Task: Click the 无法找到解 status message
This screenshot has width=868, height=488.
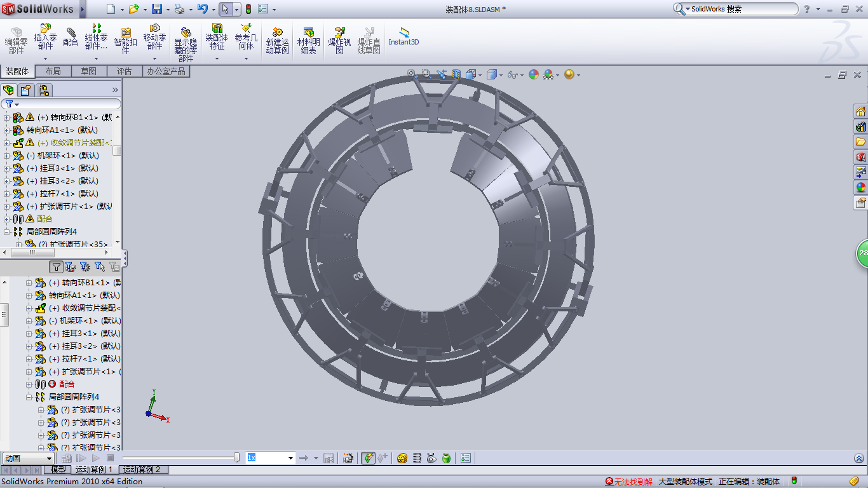Action: (x=628, y=482)
